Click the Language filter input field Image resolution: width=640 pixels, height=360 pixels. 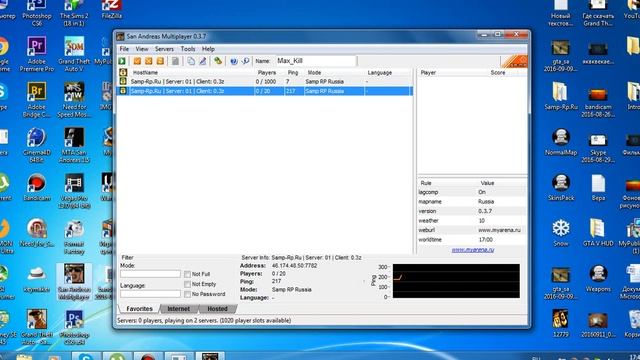pos(150,294)
